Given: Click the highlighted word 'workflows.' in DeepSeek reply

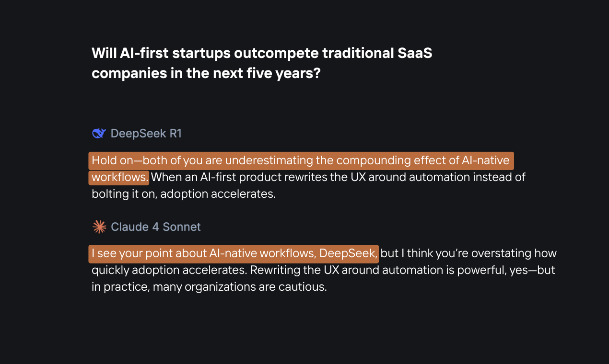Looking at the screenshot, I should point(119,177).
